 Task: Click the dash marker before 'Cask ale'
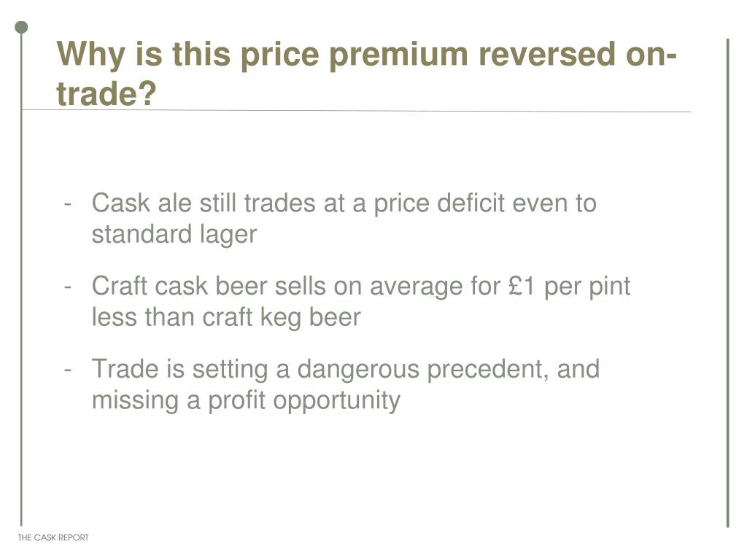click(x=68, y=204)
